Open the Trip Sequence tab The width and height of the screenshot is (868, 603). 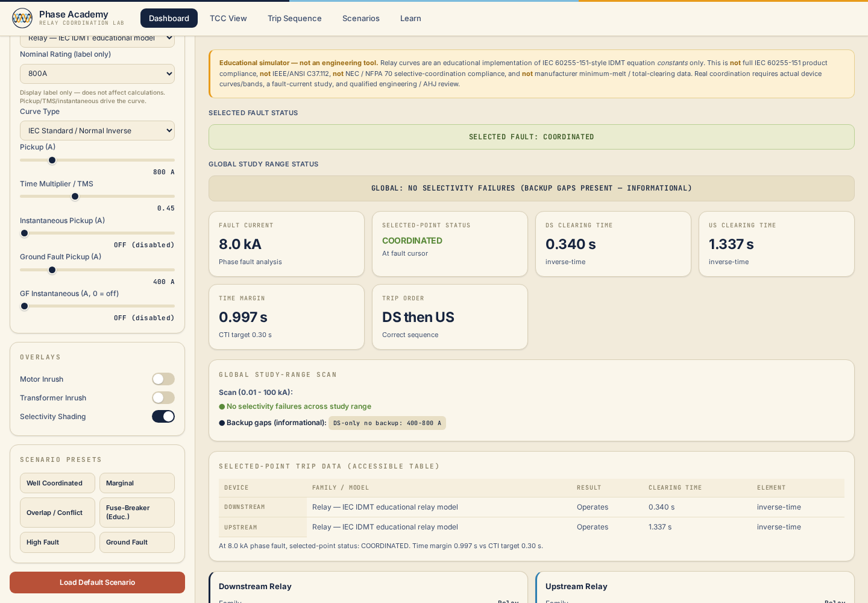coord(295,18)
